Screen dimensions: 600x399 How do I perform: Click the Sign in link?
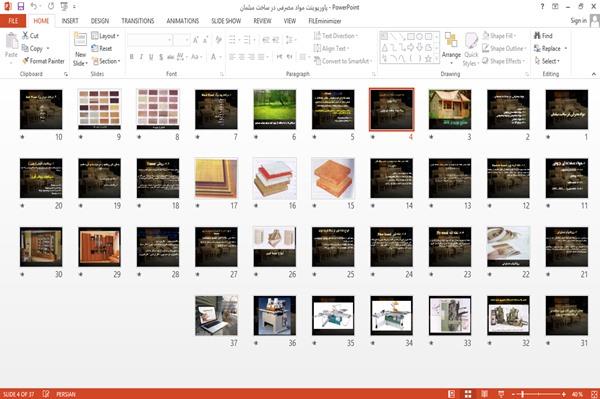578,21
